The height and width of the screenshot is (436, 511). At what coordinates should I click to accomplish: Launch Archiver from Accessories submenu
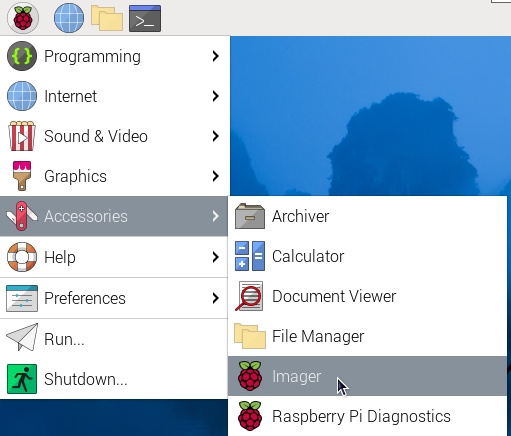[x=367, y=216]
